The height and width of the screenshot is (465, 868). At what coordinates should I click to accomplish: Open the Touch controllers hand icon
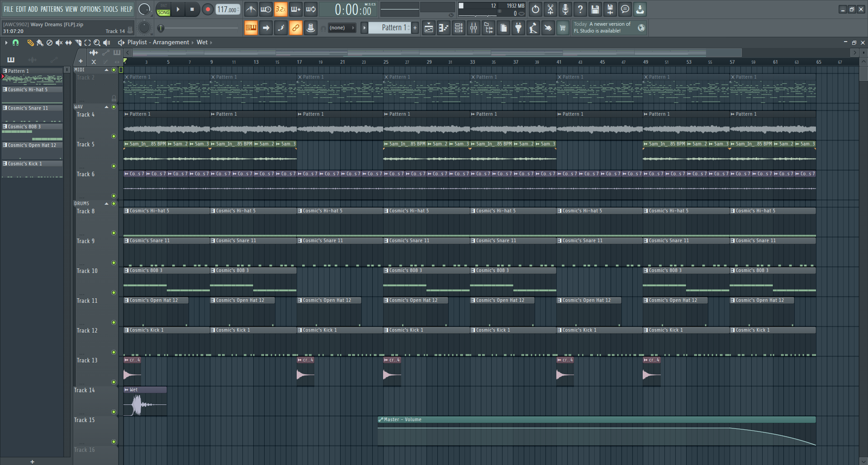click(548, 28)
